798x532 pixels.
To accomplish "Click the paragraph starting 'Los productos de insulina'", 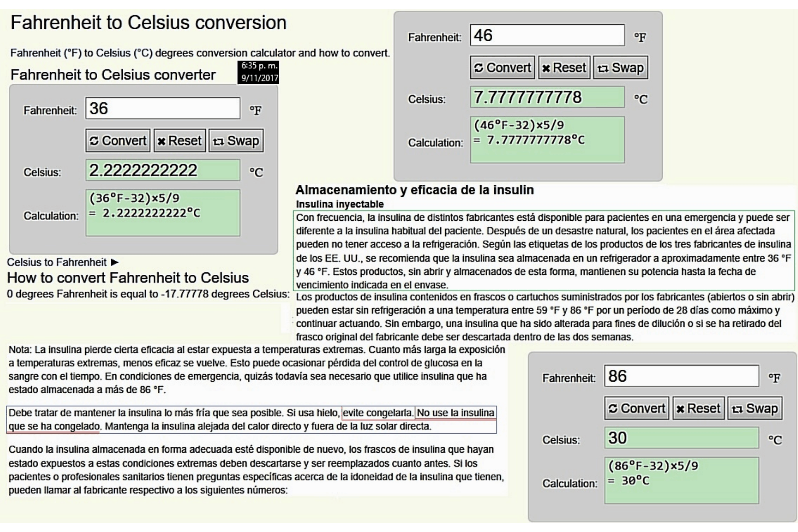I will (545, 317).
